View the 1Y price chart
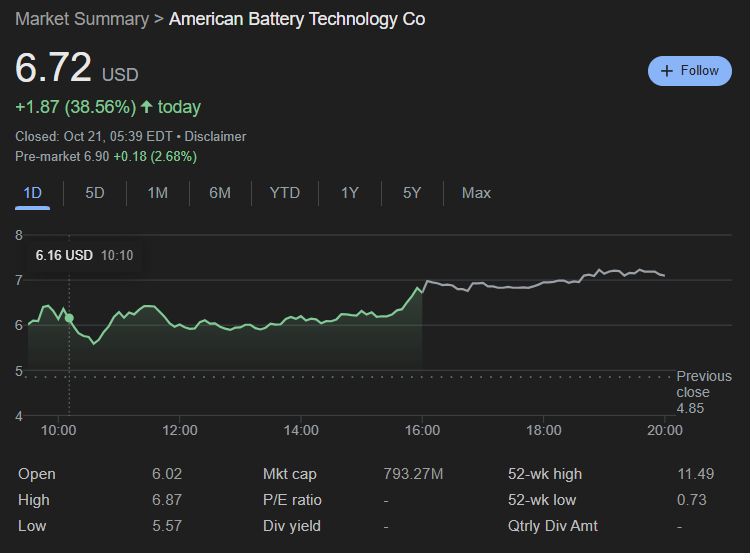This screenshot has width=750, height=553. click(x=349, y=193)
